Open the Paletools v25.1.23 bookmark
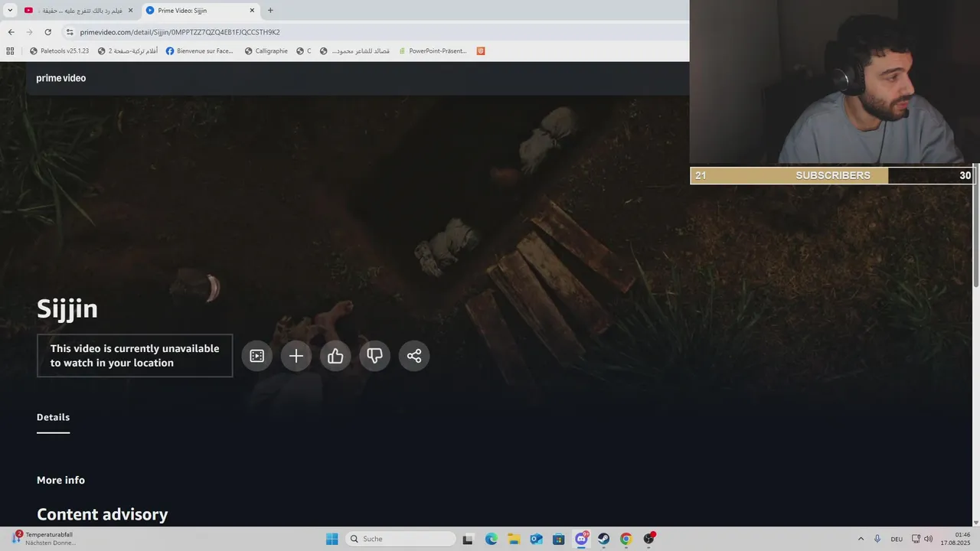This screenshot has width=980, height=551. pyautogui.click(x=59, y=51)
